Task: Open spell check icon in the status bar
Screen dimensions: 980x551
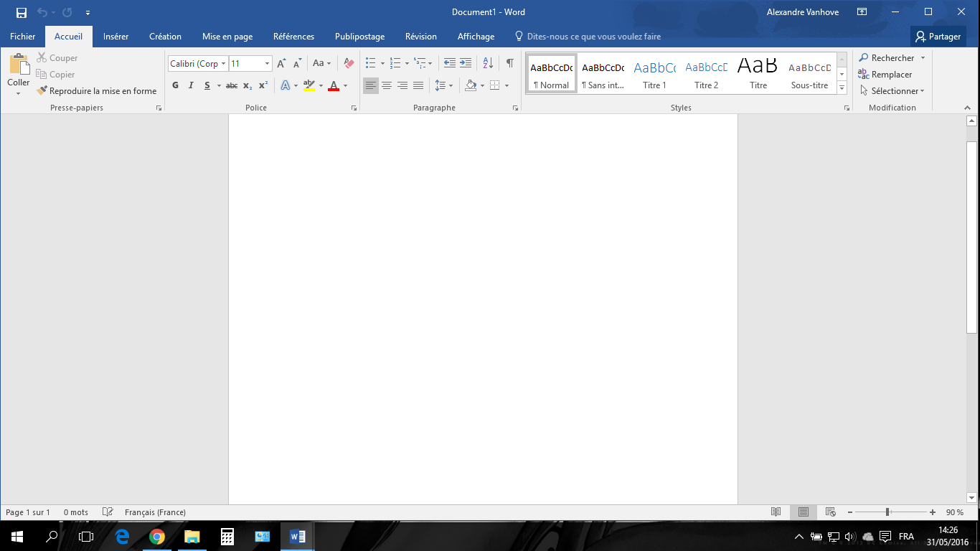Action: (108, 512)
